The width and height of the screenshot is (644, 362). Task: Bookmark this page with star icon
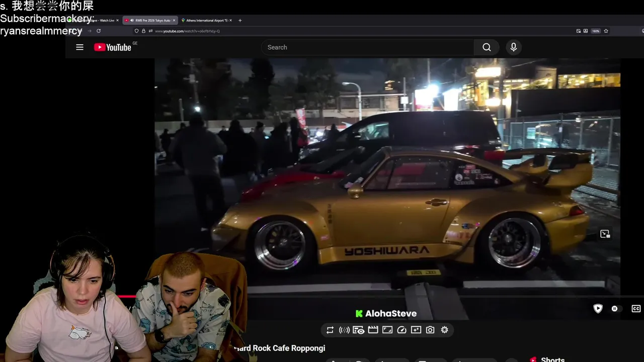606,31
